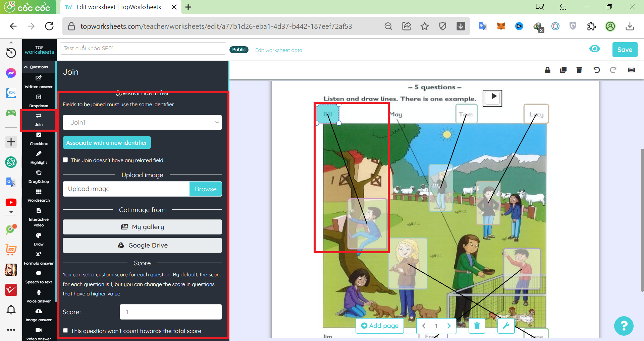Open the Edit worksheet data link
The height and width of the screenshot is (341, 644).
pos(278,50)
